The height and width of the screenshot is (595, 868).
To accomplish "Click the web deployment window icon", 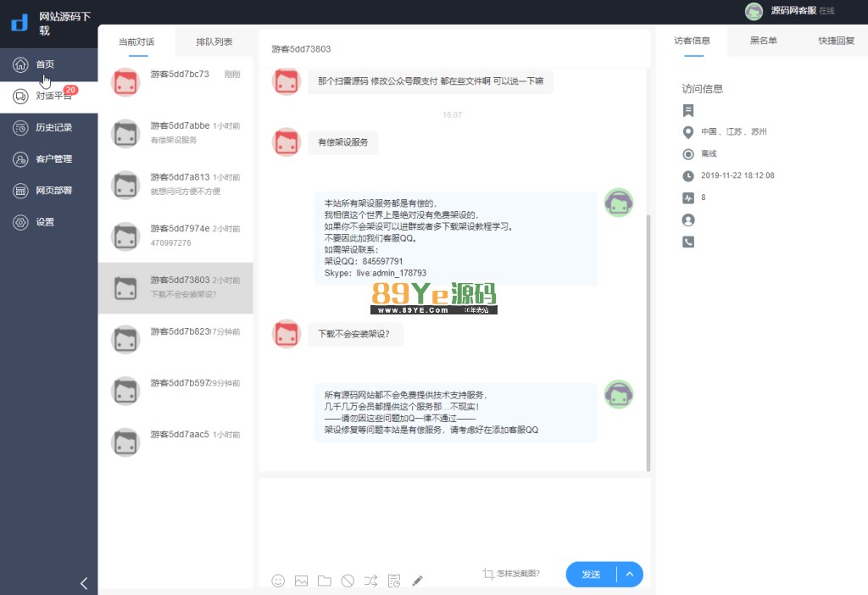I will tap(20, 191).
